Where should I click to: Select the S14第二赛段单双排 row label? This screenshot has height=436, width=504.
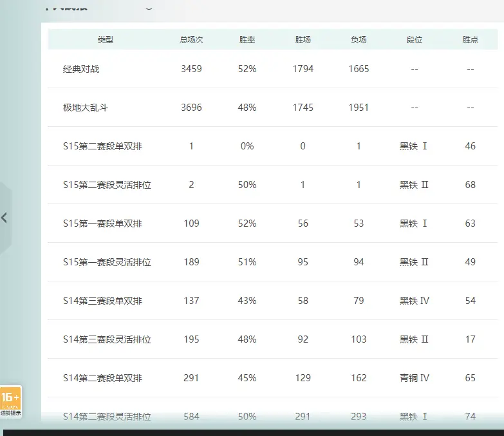coord(102,378)
